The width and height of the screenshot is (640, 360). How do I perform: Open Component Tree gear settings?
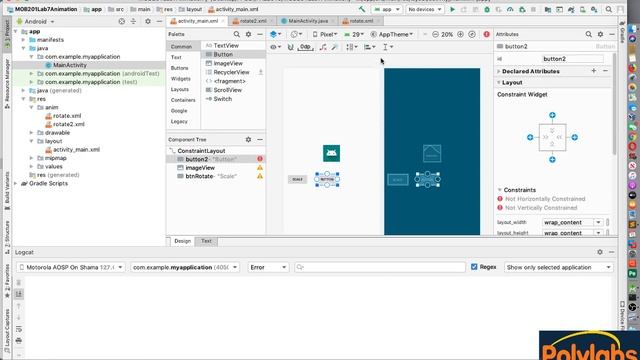[x=248, y=140]
